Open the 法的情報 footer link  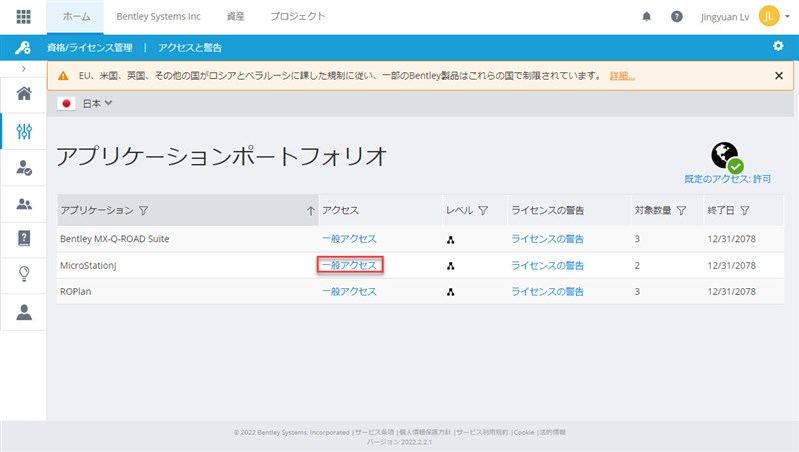tap(552, 432)
